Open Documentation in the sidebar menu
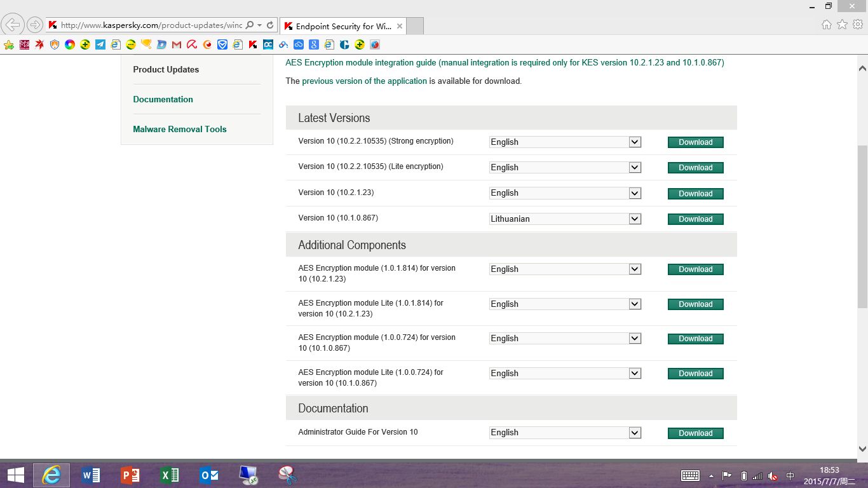The height and width of the screenshot is (488, 868). [163, 99]
